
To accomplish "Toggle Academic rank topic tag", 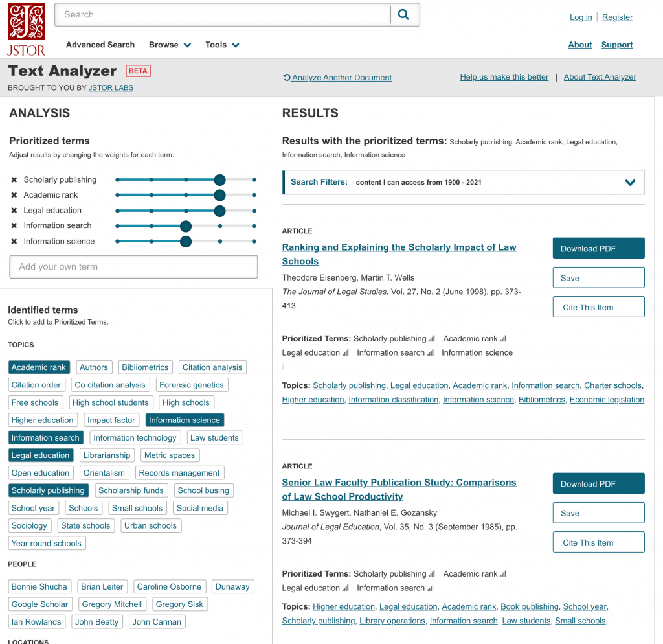I will click(x=38, y=367).
